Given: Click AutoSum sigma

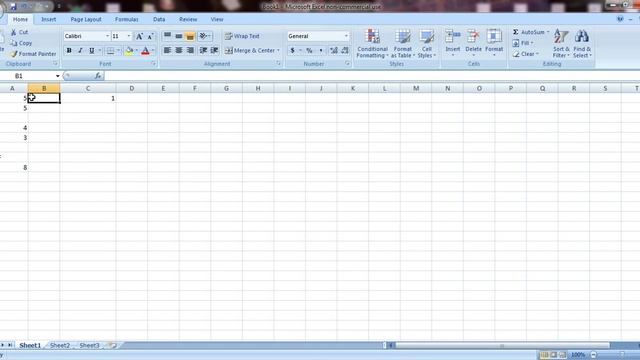Looking at the screenshot, I should point(516,32).
